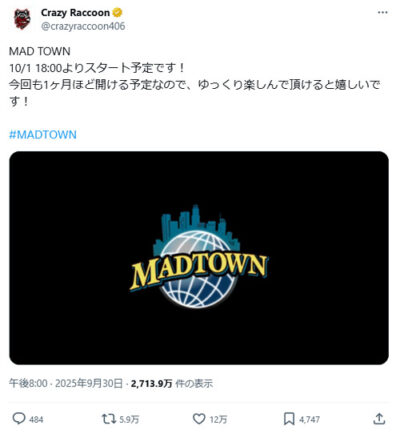Screen dimensions: 400x434
Task: Click the 484 reply count
Action: (36, 419)
